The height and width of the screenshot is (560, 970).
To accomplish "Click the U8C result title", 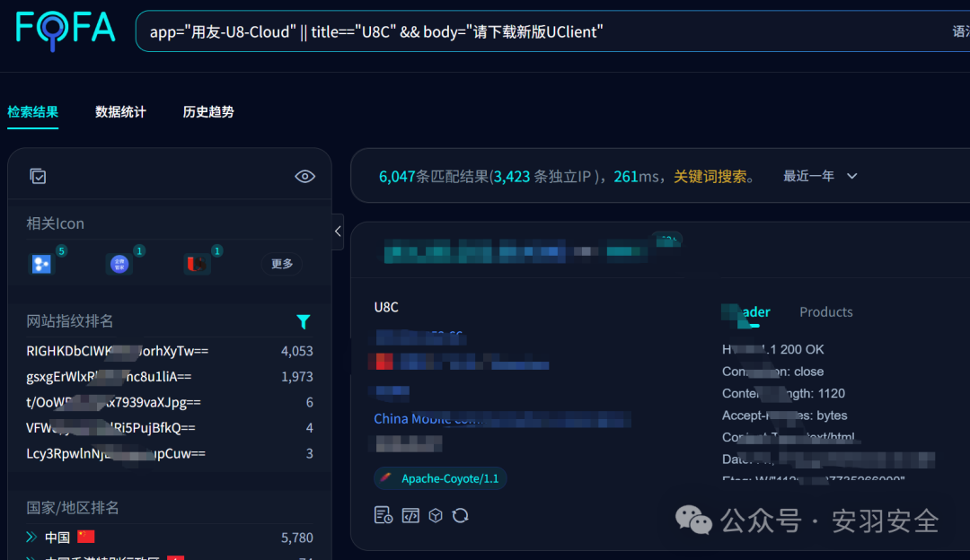I will [x=386, y=307].
